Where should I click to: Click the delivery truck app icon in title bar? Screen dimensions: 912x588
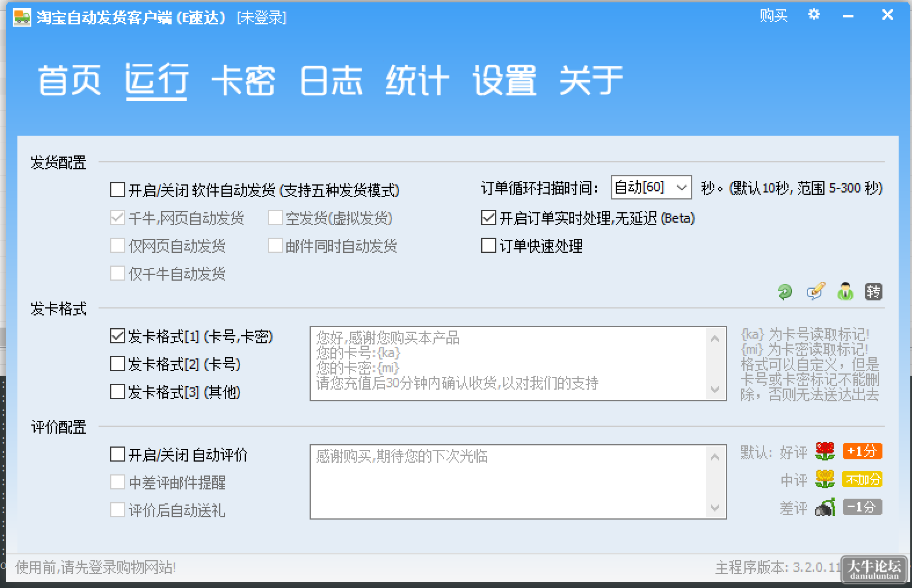pyautogui.click(x=22, y=17)
